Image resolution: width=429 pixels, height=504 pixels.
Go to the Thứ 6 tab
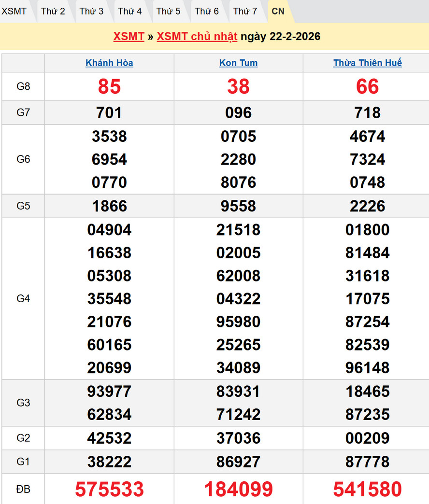[x=207, y=11]
